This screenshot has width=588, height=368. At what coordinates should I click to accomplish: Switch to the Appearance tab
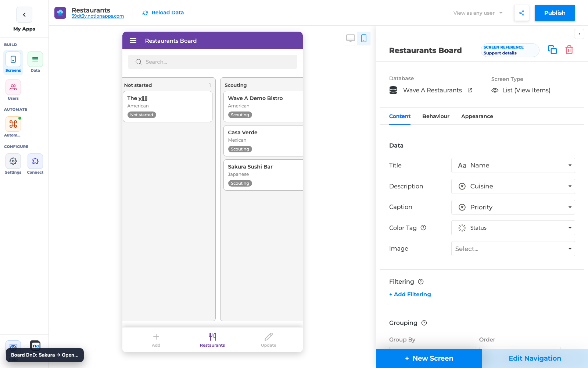[x=477, y=116]
